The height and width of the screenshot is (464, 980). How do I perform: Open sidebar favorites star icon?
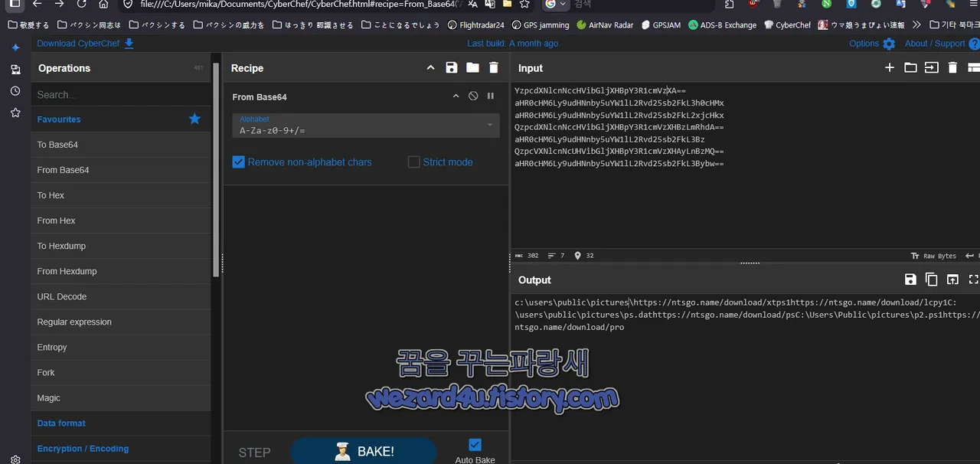click(15, 113)
